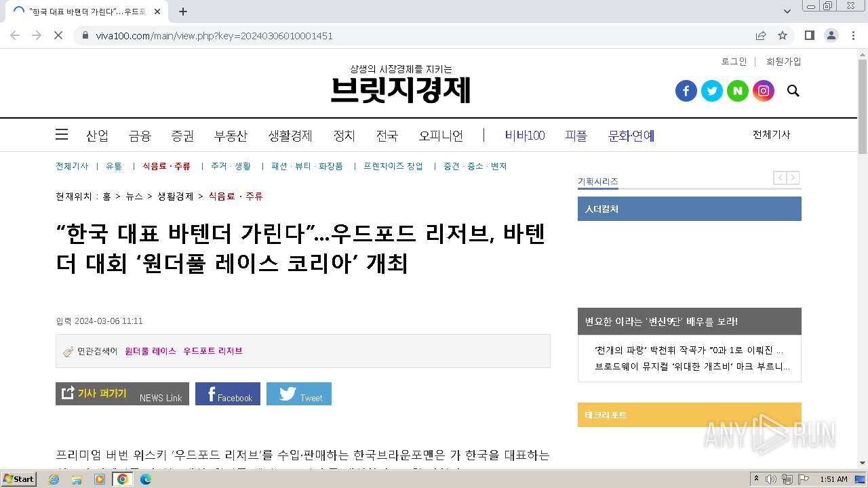Open the Chrome profile icon
The image size is (868, 488).
[831, 35]
